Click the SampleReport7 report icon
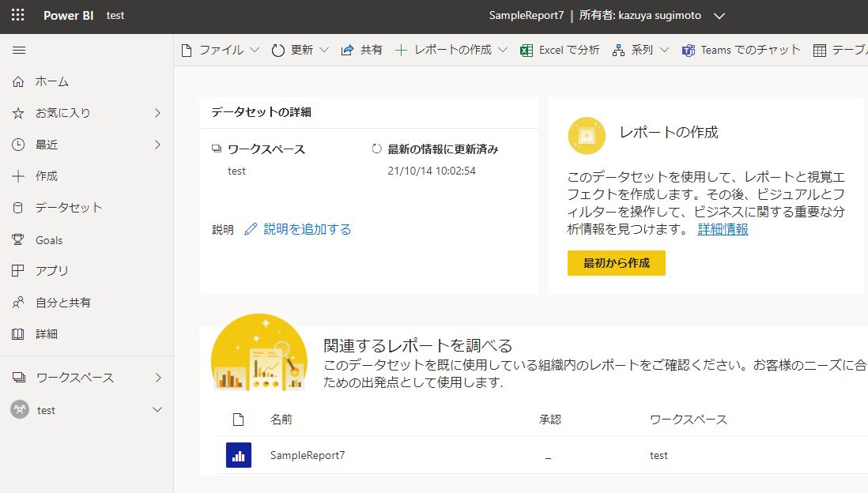Viewport: 868px width, 493px height. (239, 455)
